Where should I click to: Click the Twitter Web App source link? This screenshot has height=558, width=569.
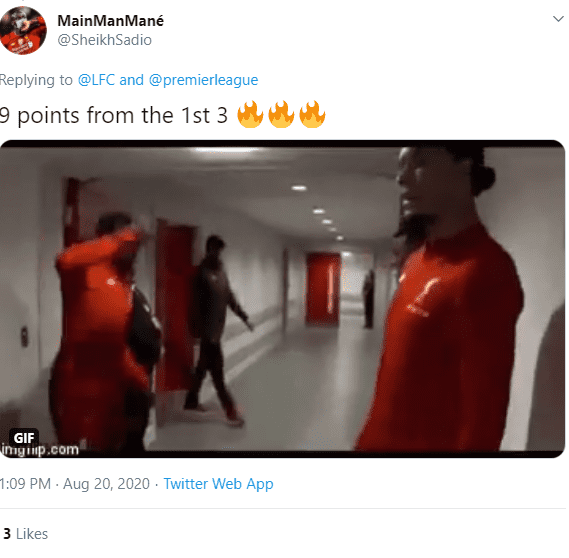[218, 484]
